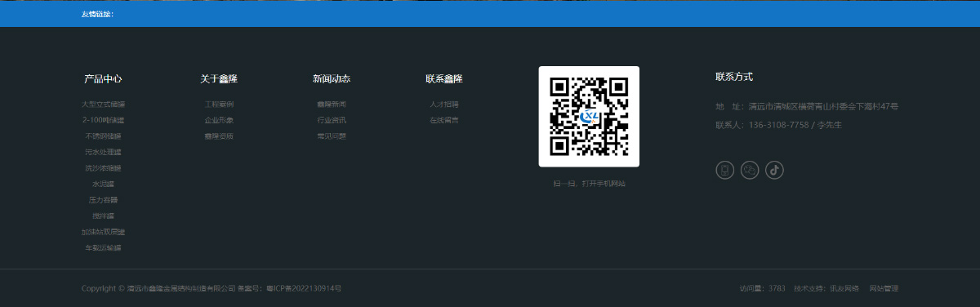Open the 鑫隆资质 link
This screenshot has height=307, width=980.
(219, 136)
